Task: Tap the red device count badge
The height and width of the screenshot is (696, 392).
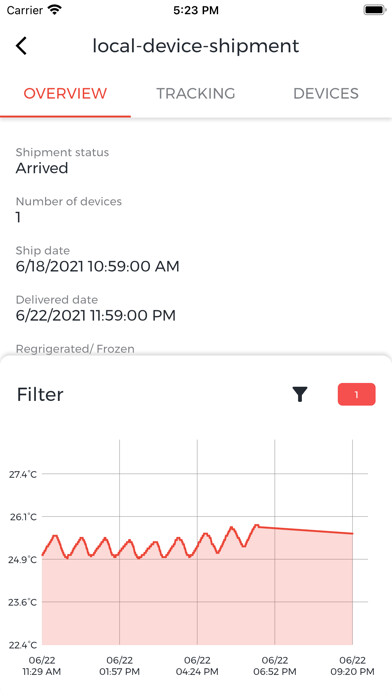Action: coord(356,394)
